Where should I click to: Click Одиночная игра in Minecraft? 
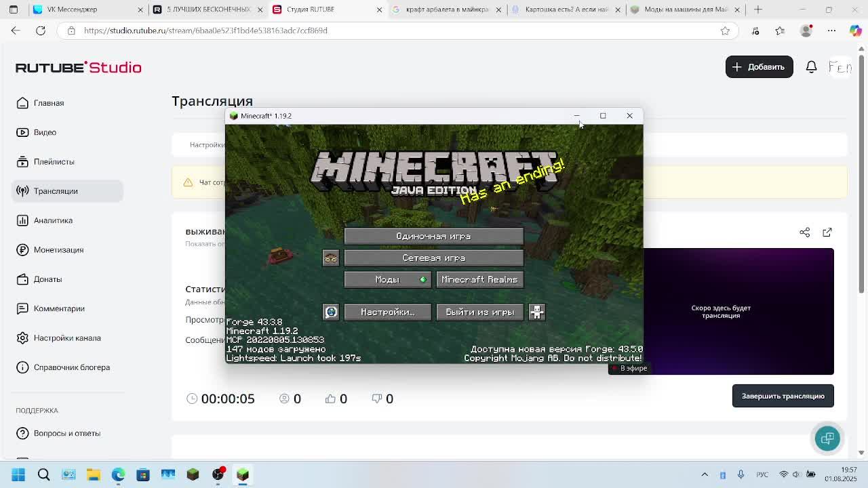433,236
